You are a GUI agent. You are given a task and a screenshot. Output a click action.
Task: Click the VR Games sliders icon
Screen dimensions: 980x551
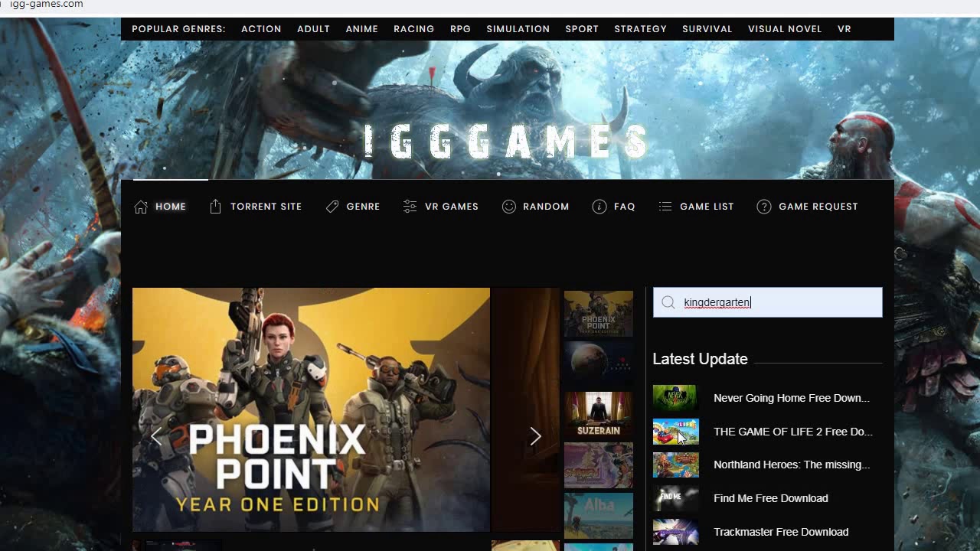(410, 207)
